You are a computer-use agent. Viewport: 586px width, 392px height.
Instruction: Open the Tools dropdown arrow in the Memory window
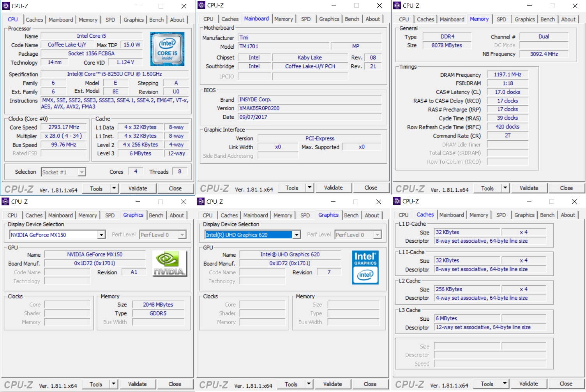(x=505, y=188)
